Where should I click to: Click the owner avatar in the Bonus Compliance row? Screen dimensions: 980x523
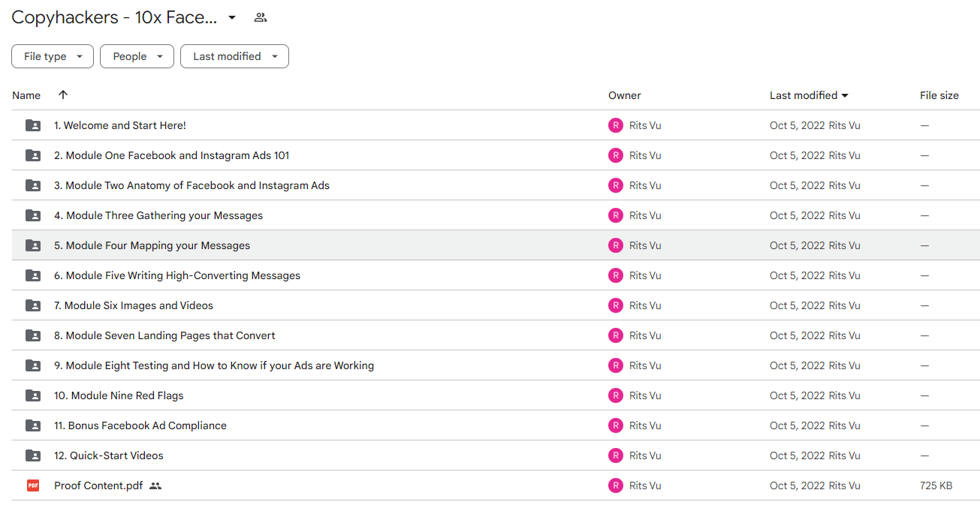pyautogui.click(x=616, y=425)
